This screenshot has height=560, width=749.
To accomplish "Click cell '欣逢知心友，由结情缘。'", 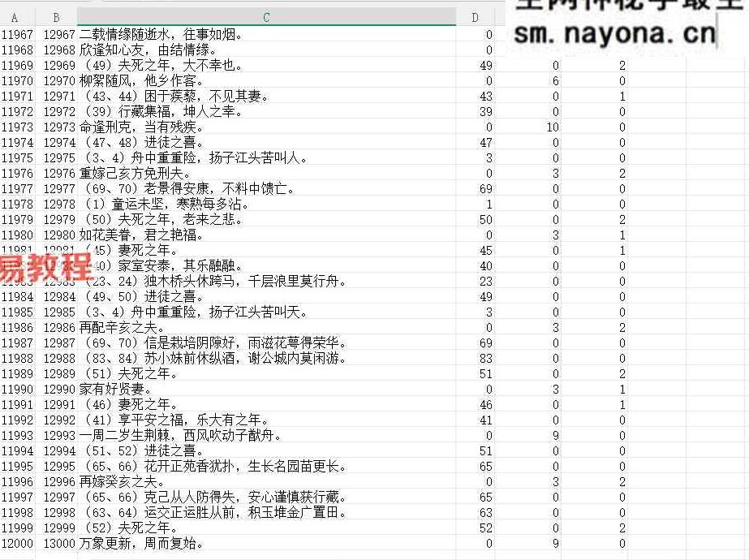I will click(266, 50).
